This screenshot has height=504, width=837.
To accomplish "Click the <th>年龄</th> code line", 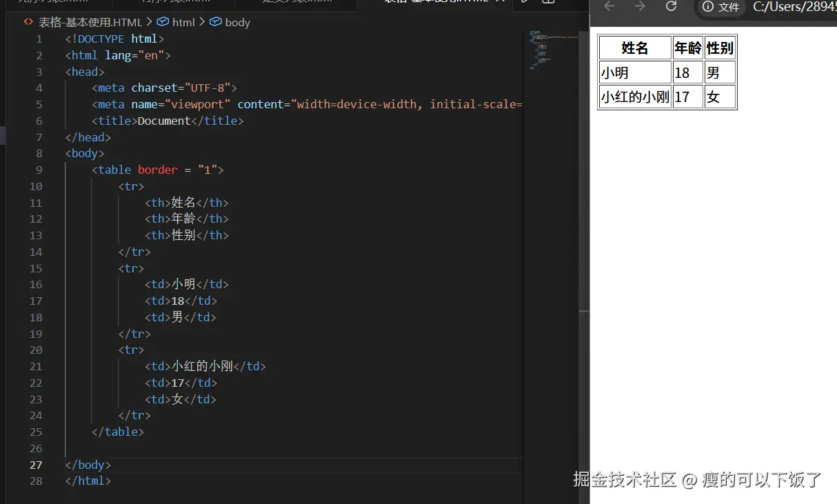I will tap(186, 219).
